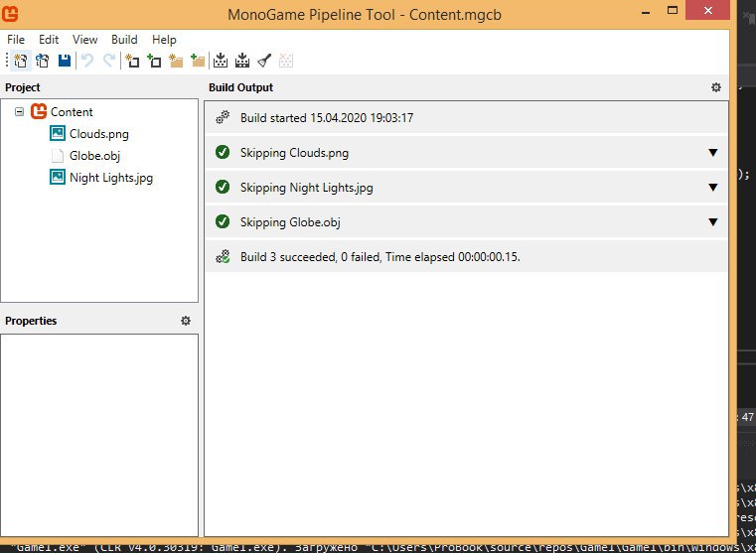Click the Redo arrow icon

(109, 61)
